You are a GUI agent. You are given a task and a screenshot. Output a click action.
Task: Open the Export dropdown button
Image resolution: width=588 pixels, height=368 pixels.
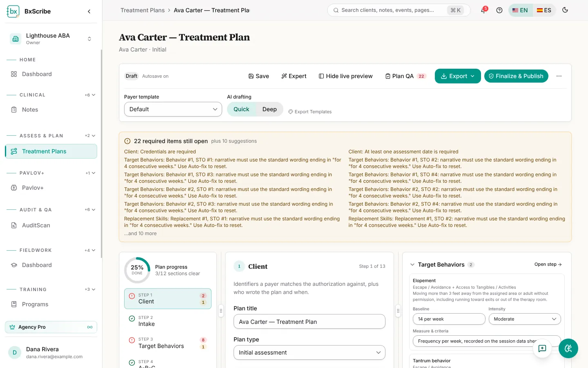point(458,76)
